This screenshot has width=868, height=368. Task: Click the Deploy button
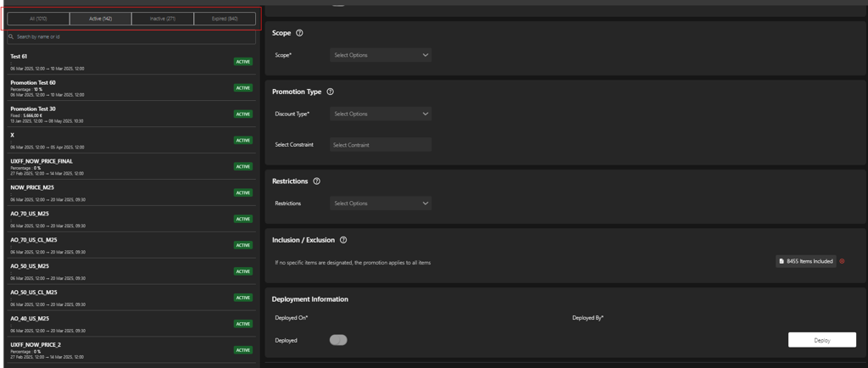click(x=822, y=340)
